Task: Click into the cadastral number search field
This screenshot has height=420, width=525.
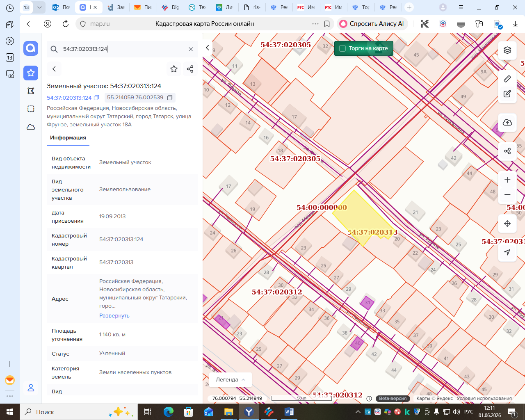Action: 123,49
